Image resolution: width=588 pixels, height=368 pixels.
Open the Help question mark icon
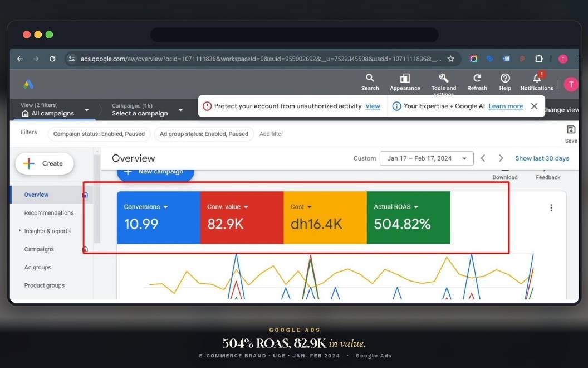pyautogui.click(x=505, y=79)
